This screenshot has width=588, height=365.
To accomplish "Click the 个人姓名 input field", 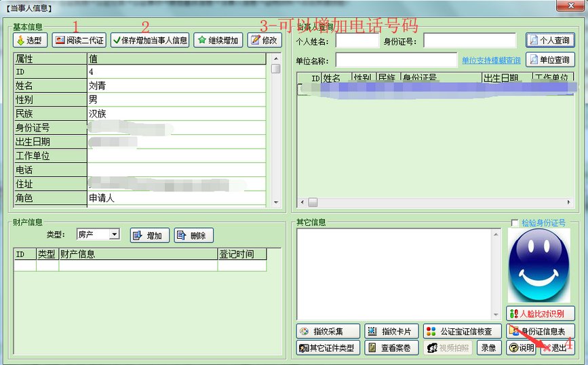I will 357,41.
